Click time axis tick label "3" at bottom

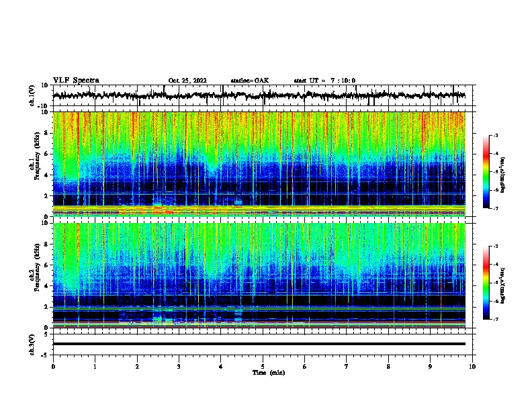tap(179, 367)
